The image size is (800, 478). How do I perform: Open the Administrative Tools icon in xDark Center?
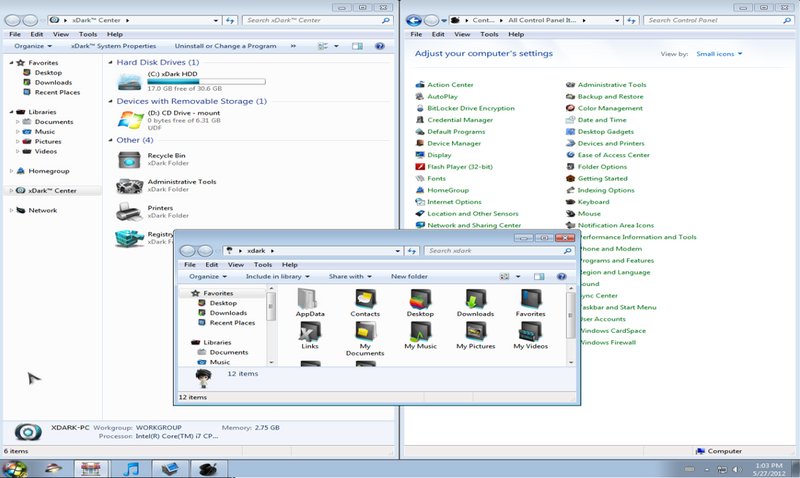[130, 186]
